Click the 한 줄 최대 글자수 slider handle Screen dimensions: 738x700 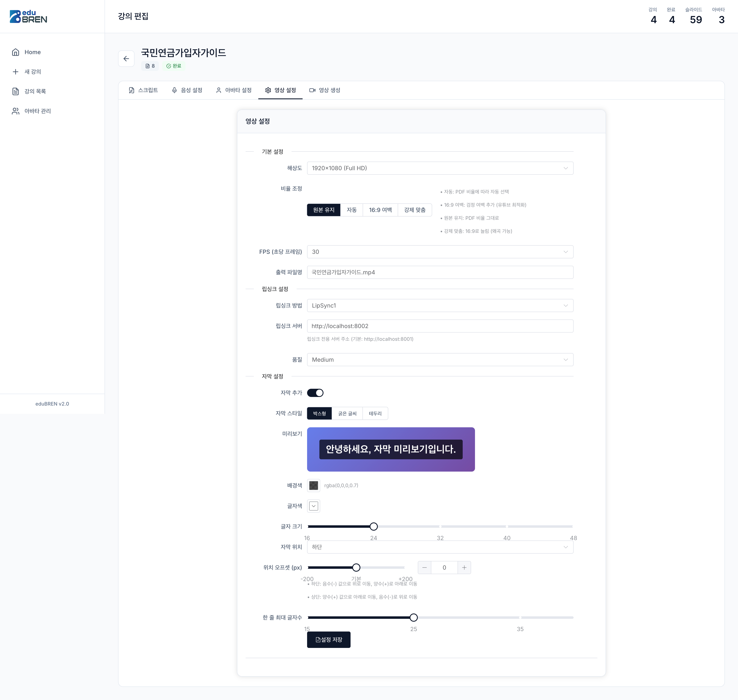click(414, 618)
